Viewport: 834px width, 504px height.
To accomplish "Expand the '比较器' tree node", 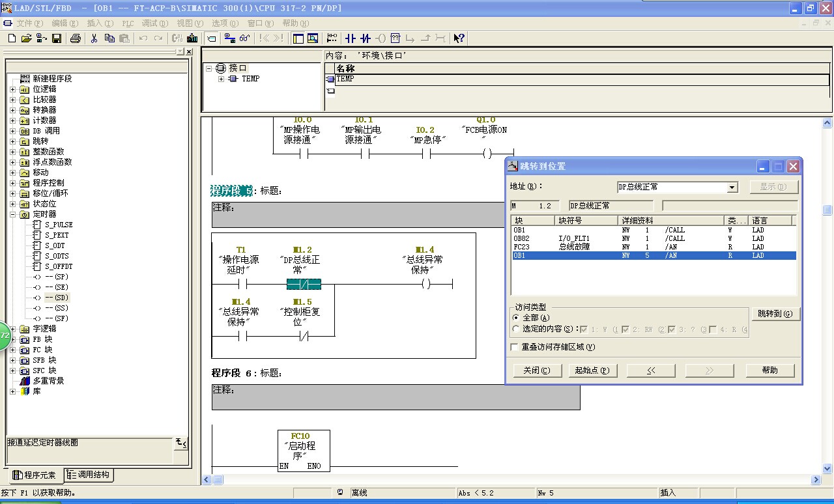I will 12,100.
